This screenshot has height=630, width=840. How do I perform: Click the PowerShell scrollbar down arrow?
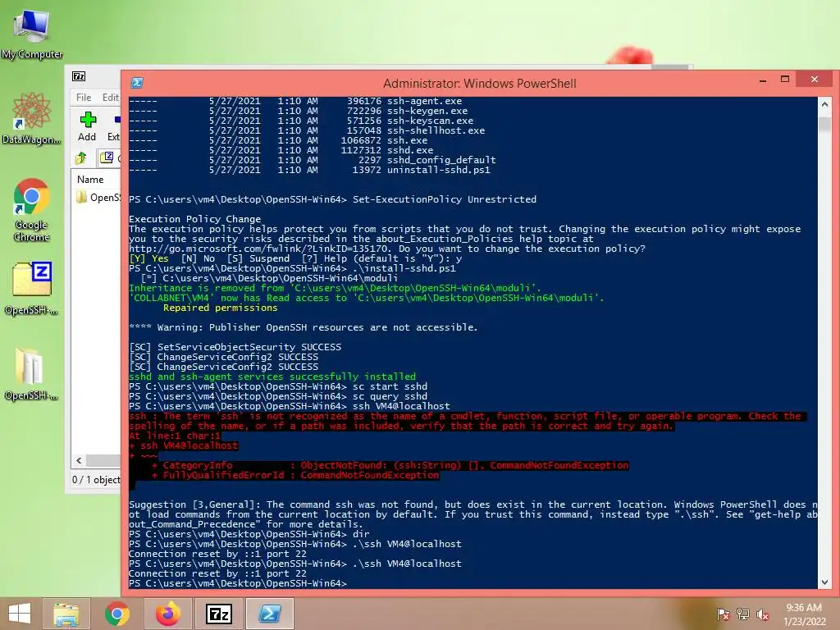[x=824, y=582]
